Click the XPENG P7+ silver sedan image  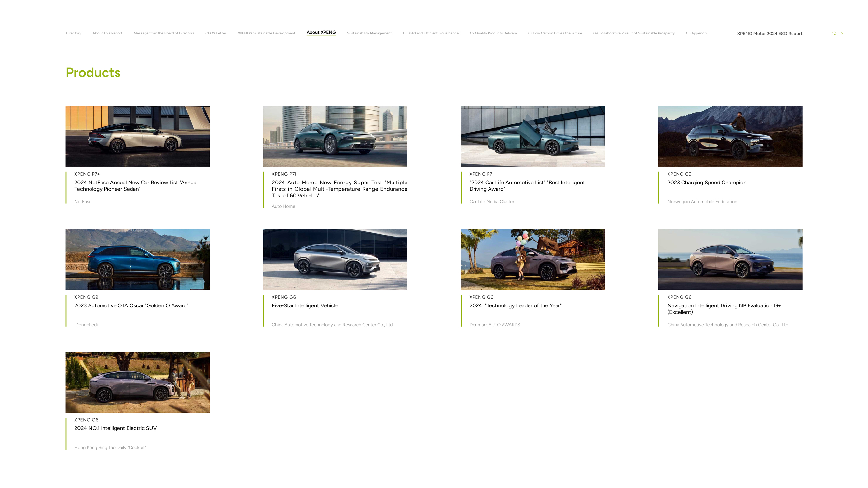click(137, 136)
